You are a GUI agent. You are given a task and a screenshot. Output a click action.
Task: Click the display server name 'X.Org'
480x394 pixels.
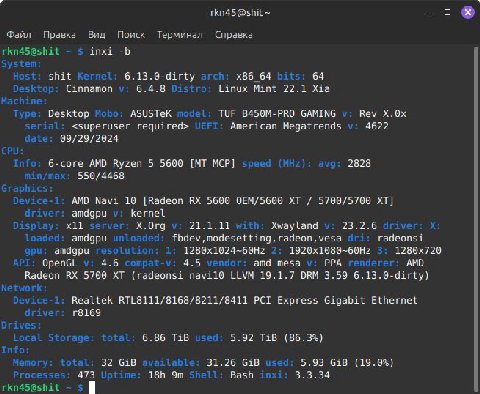click(x=151, y=226)
